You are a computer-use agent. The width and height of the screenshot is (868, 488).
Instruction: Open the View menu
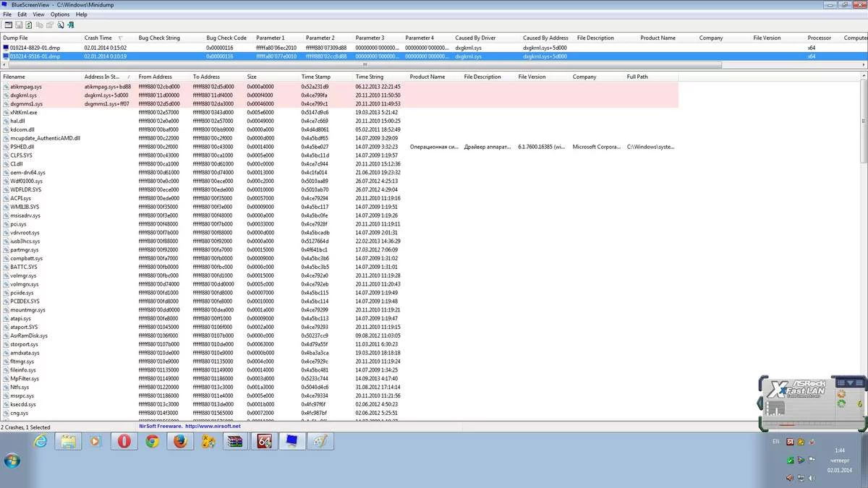[x=38, y=14]
